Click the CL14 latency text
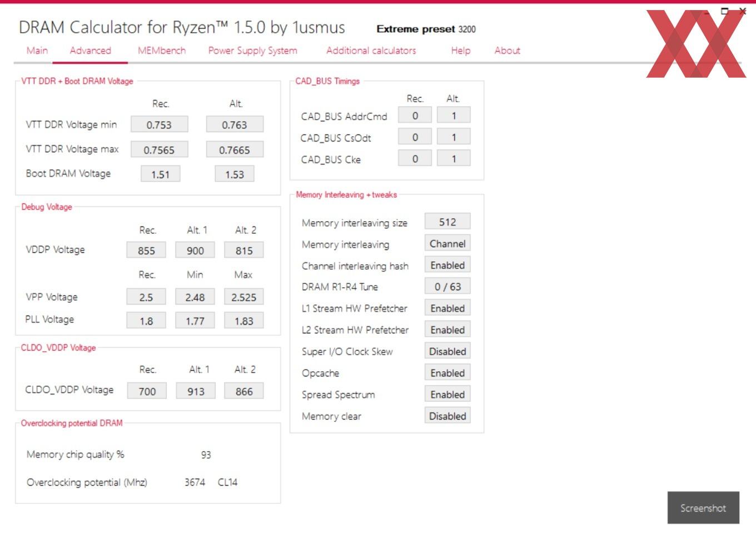The height and width of the screenshot is (554, 756). tap(227, 482)
